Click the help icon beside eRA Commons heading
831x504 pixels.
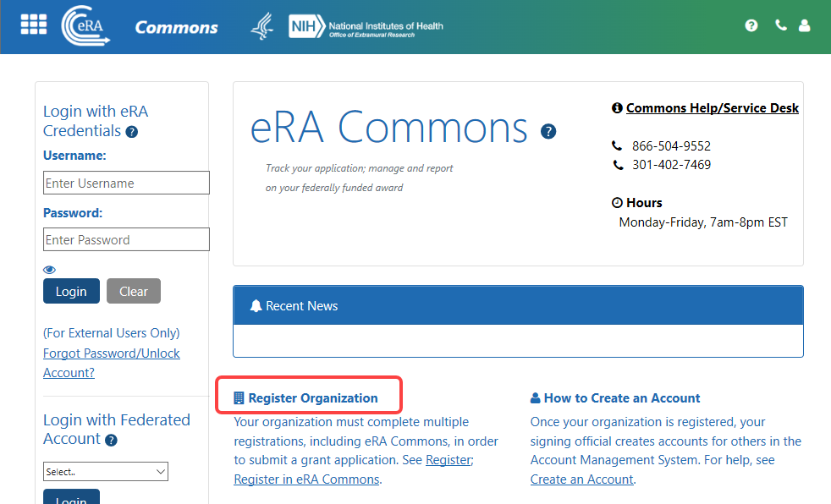548,131
